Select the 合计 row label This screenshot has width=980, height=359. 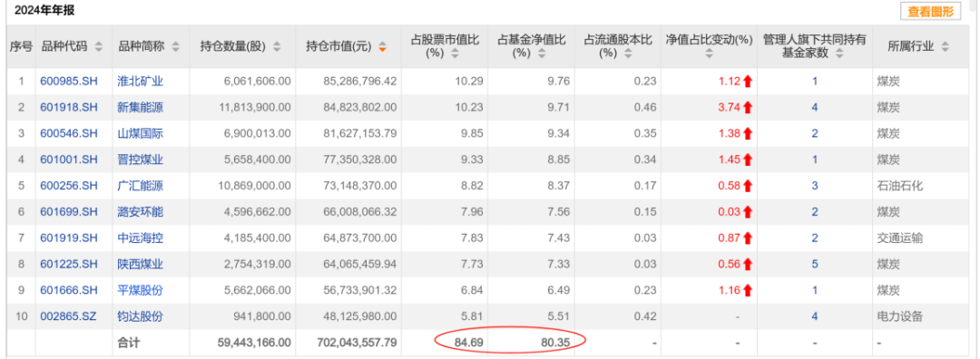click(x=128, y=343)
